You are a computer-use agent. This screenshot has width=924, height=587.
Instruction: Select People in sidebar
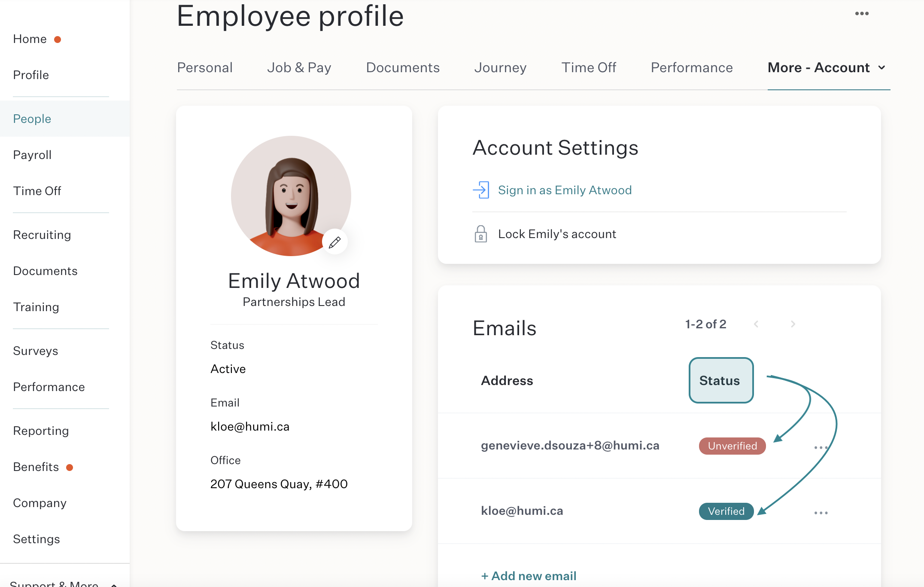click(32, 119)
